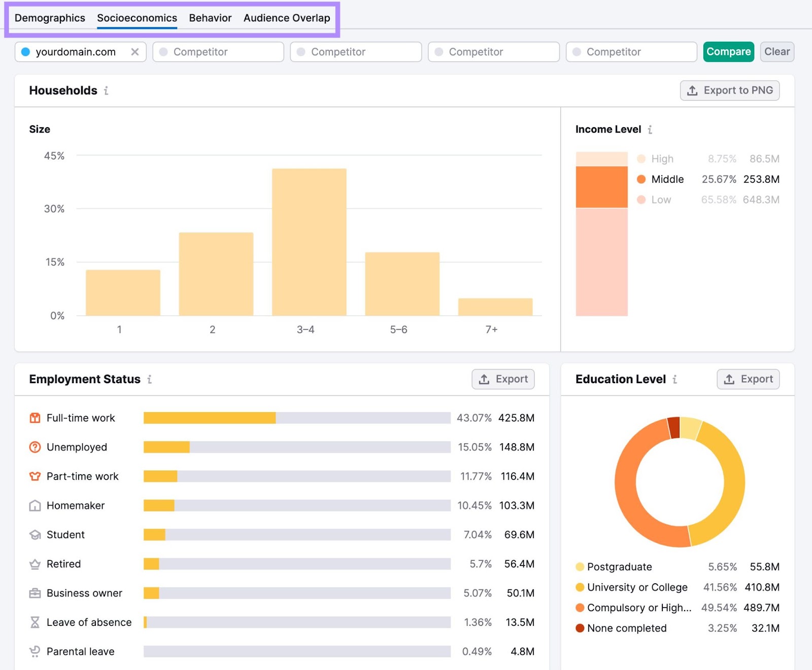The image size is (812, 670).
Task: Click the Business owner briefcase icon
Action: click(x=34, y=593)
